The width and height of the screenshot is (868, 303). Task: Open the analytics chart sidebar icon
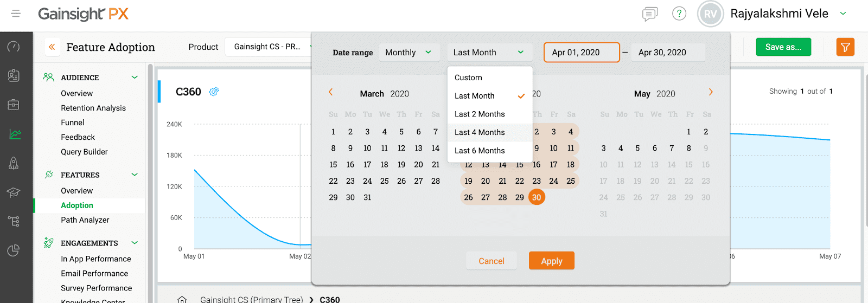(x=15, y=134)
